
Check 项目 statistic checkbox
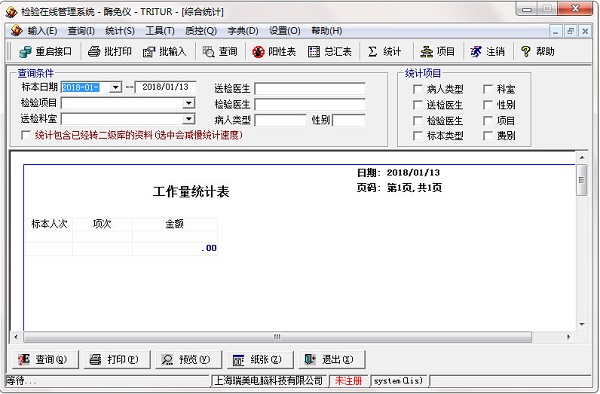pyautogui.click(x=488, y=120)
